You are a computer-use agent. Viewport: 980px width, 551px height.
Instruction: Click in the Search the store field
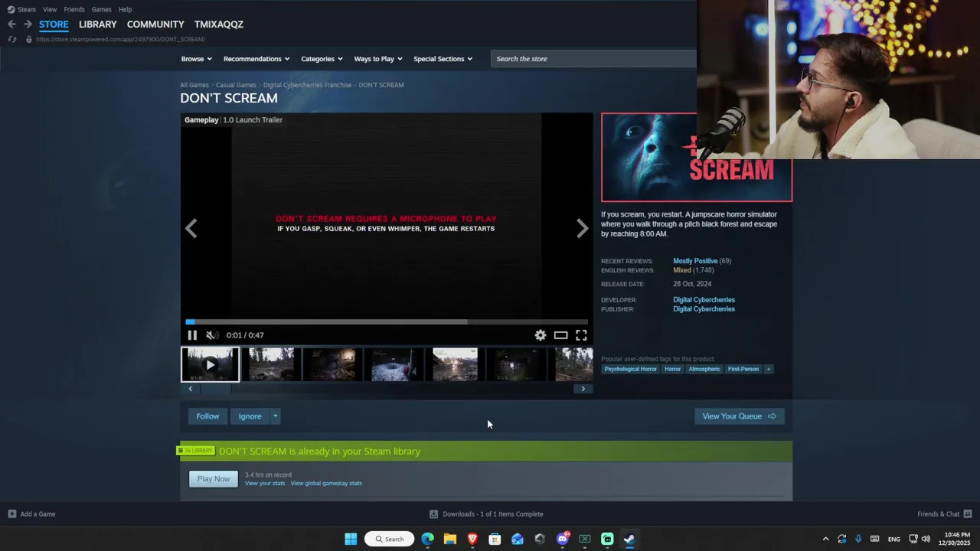click(x=593, y=59)
